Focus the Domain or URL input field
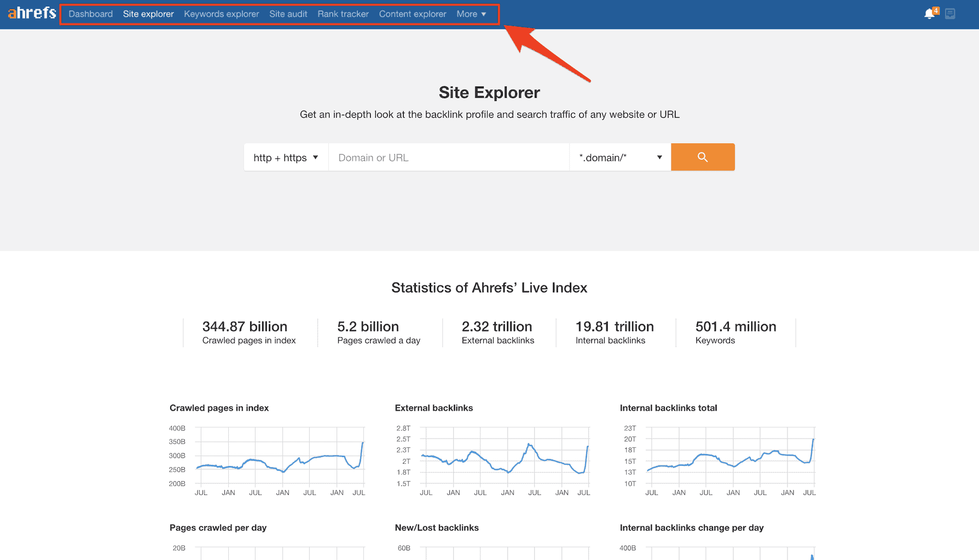979x560 pixels. click(449, 157)
